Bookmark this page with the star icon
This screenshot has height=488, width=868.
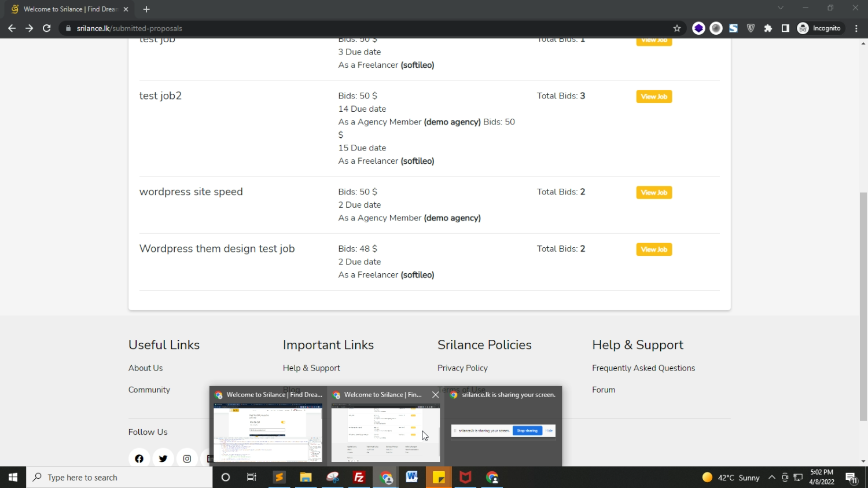click(x=676, y=28)
